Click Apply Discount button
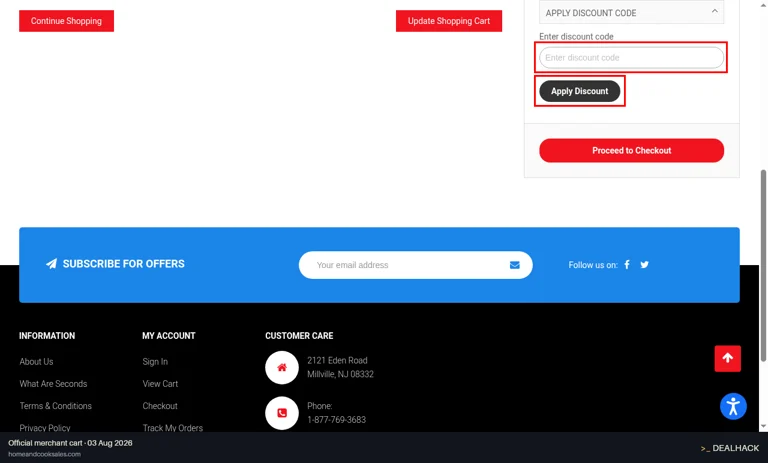This screenshot has height=463, width=768. tap(579, 91)
